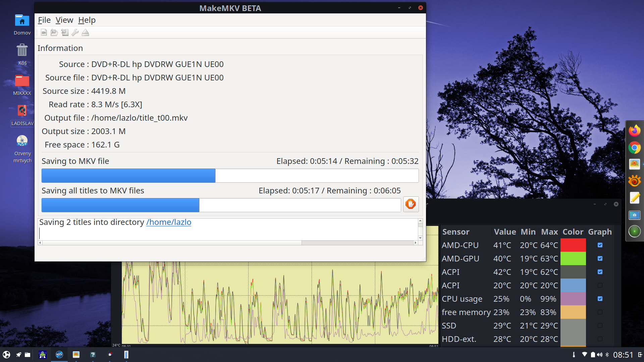Uncheck the CPU usage graph checkbox
644x362 pixels.
click(x=600, y=299)
